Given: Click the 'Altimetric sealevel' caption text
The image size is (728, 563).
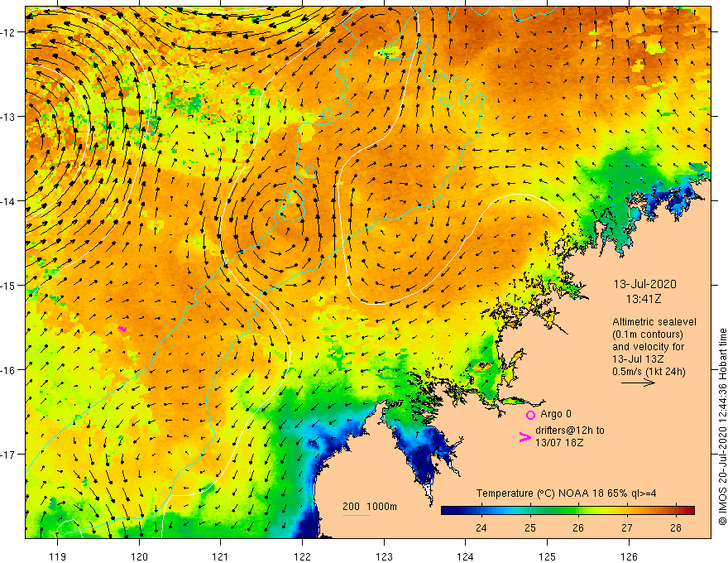Looking at the screenshot, I should 654,322.
